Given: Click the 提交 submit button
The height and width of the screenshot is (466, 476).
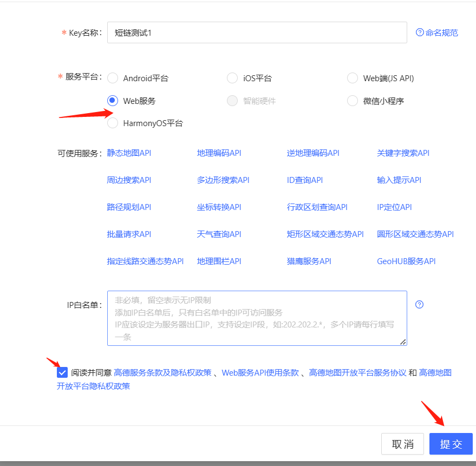Looking at the screenshot, I should coord(451,444).
